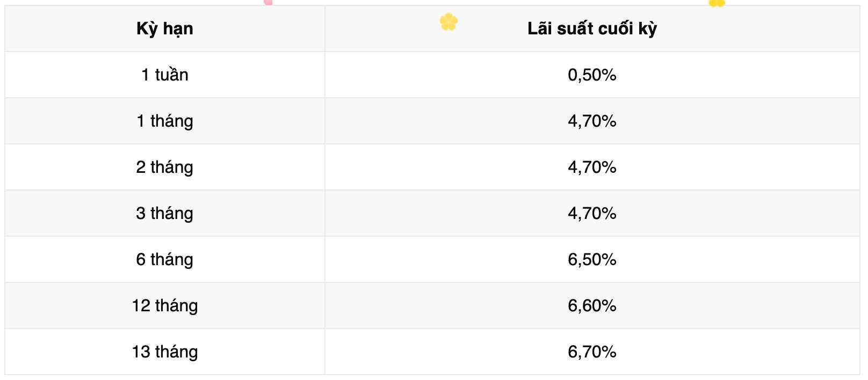Image resolution: width=868 pixels, height=380 pixels.
Task: Select the 4,70% rate in the 2 tháng row
Action: (592, 167)
